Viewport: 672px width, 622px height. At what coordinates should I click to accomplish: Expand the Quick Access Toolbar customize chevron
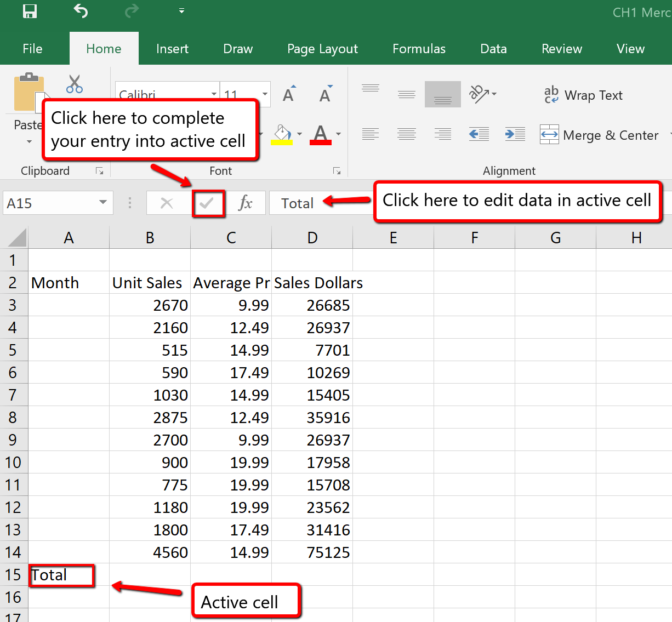[181, 11]
